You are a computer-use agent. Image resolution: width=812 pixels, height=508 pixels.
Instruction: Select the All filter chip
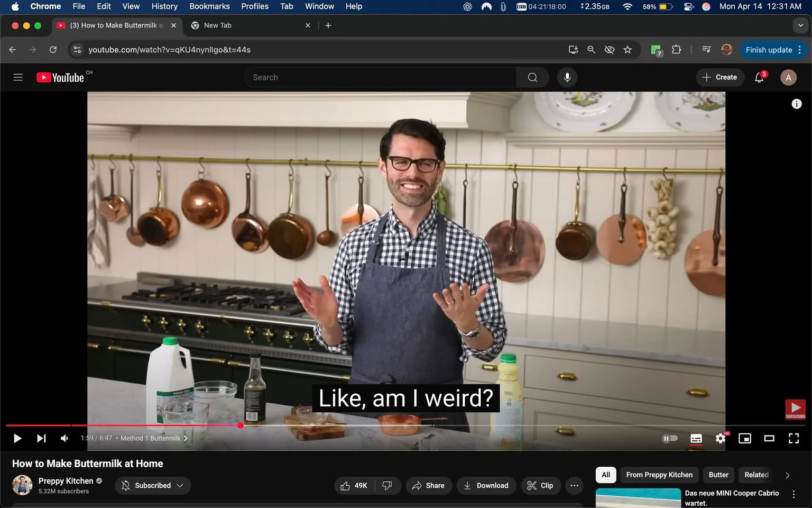[606, 475]
